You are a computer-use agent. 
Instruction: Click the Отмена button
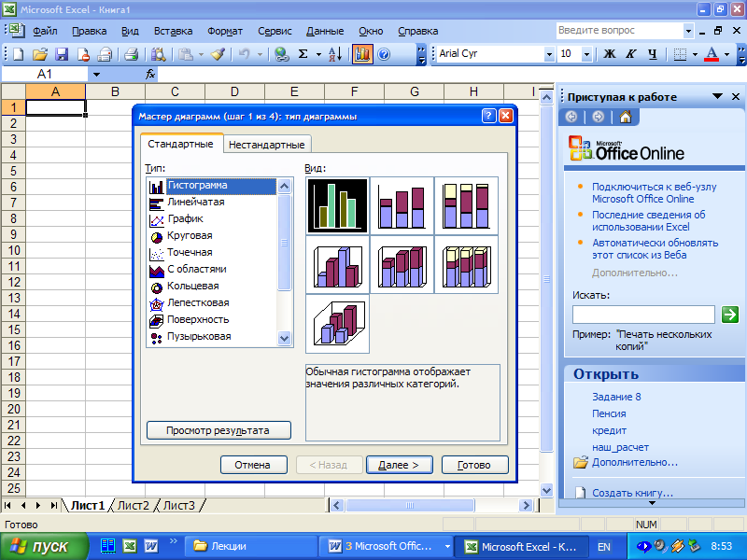[x=253, y=465]
